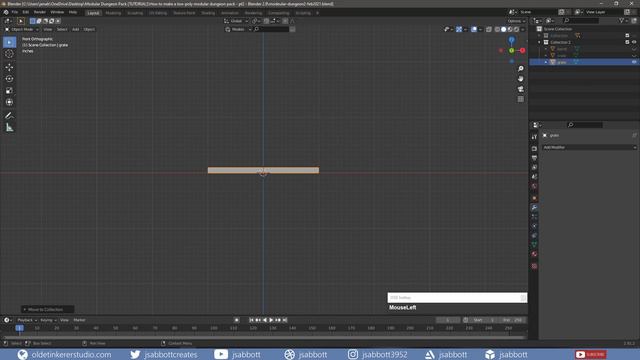Click the red X axis gizmo ball
The image size is (640, 360).
click(x=522, y=50)
